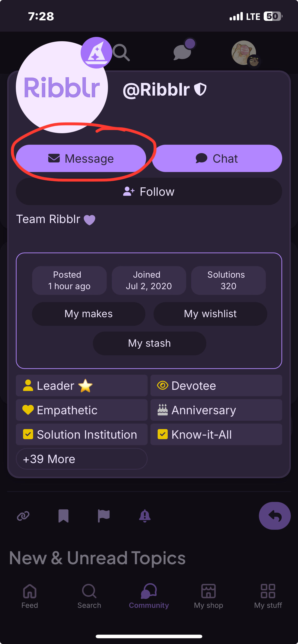Go to the My shop tab
298x644 pixels.
click(208, 596)
